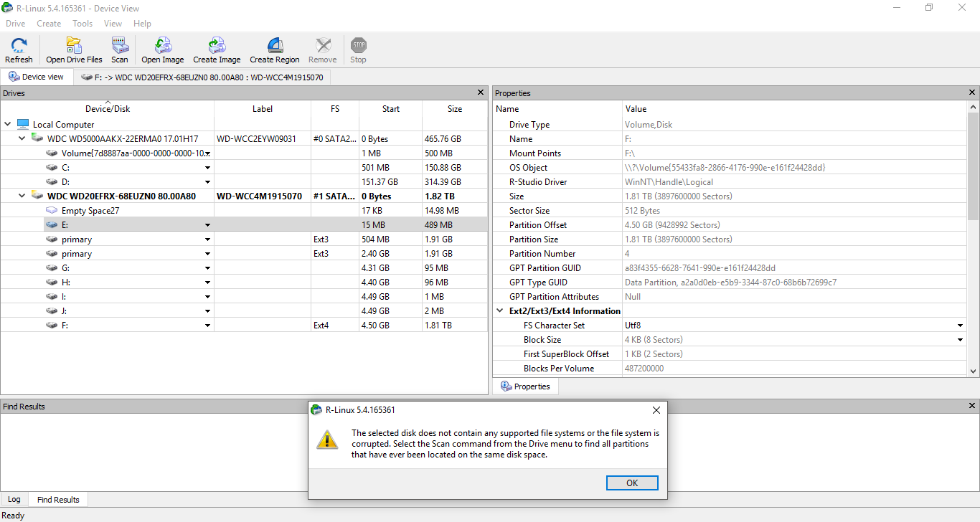
Task: Close the Properties panel with its X
Action: tap(973, 92)
